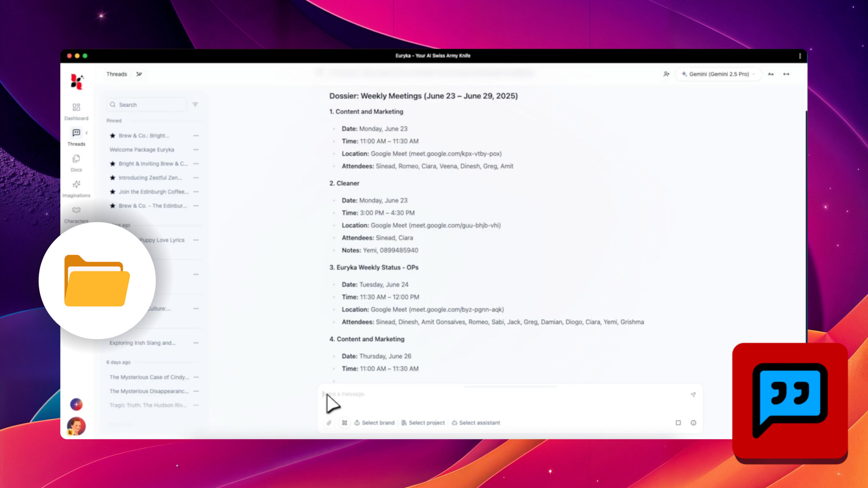The height and width of the screenshot is (488, 868).
Task: Click the add collaborator person icon
Action: click(666, 74)
